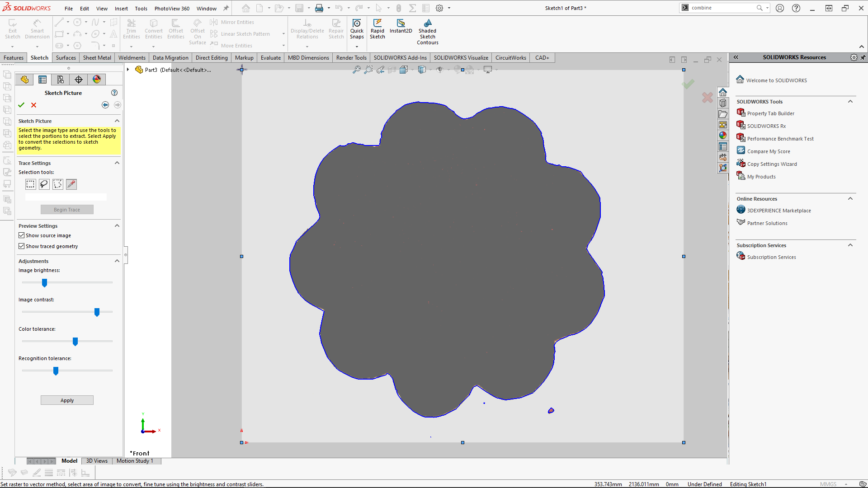Collapse the Adjustments section
Viewport: 868px width, 488px height.
click(x=117, y=261)
